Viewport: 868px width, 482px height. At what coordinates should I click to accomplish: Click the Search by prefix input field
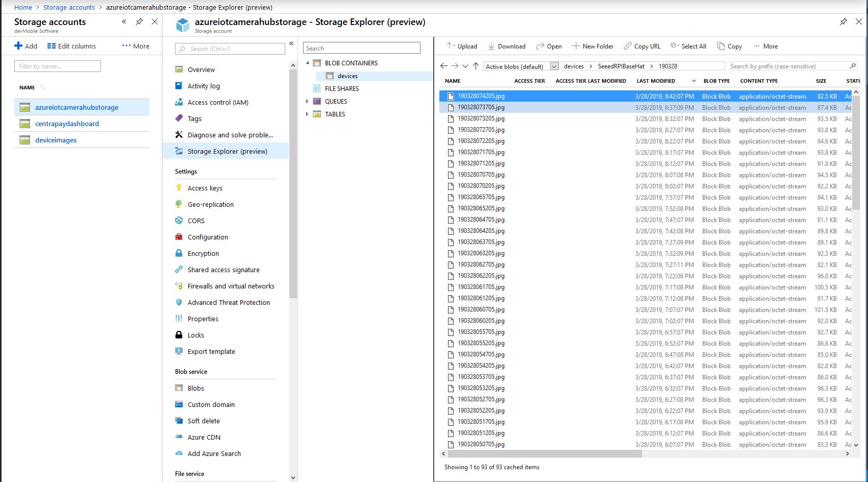coord(788,66)
